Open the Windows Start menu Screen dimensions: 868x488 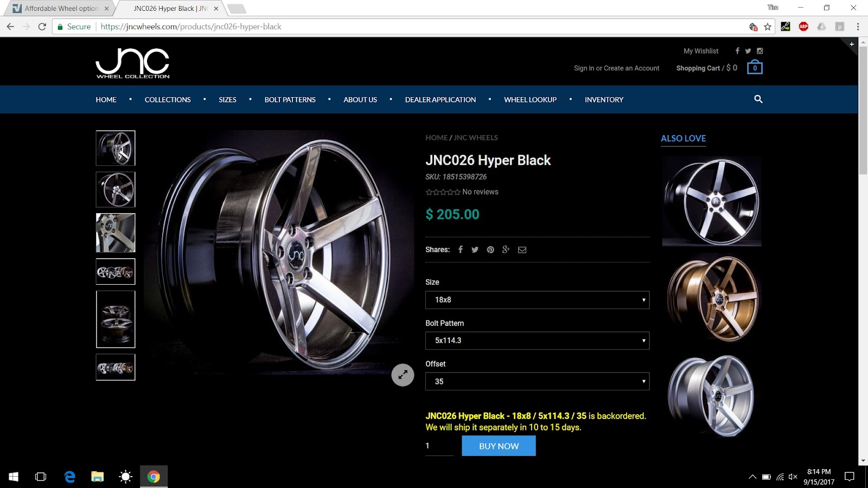point(14,477)
